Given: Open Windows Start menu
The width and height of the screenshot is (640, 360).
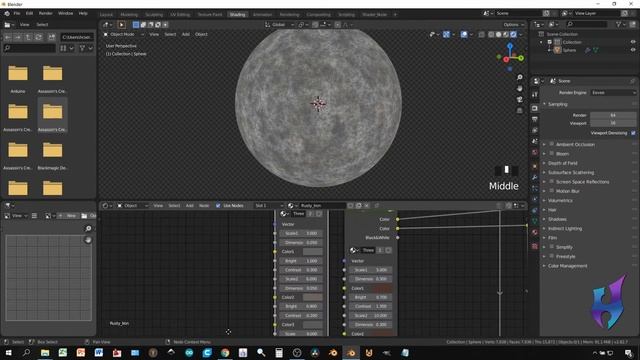Looking at the screenshot, I should (x=8, y=353).
